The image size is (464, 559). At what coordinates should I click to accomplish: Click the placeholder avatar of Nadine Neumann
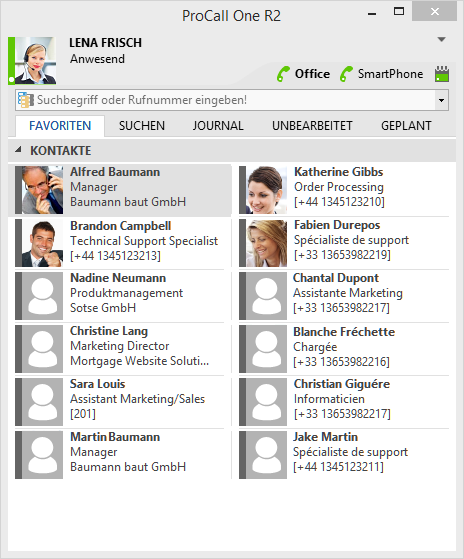click(42, 296)
